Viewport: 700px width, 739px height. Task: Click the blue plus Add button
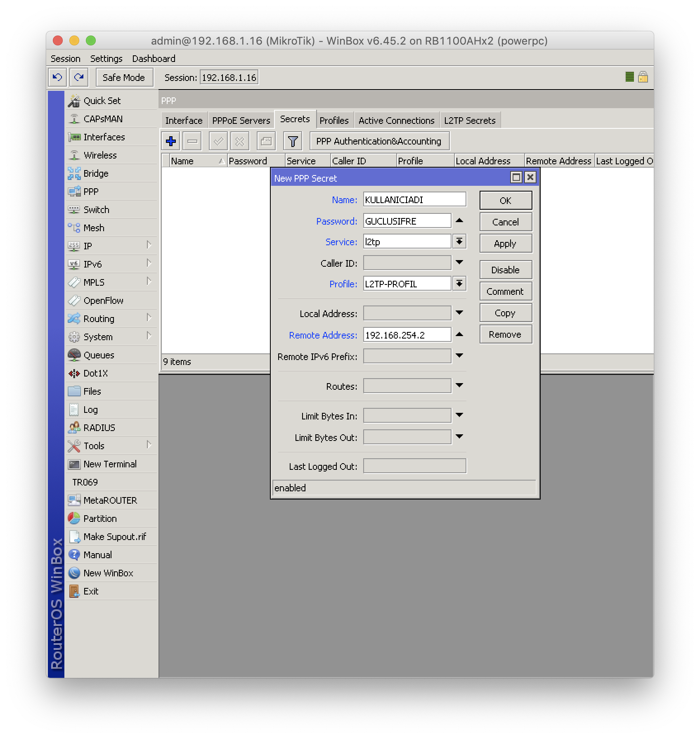[x=171, y=141]
